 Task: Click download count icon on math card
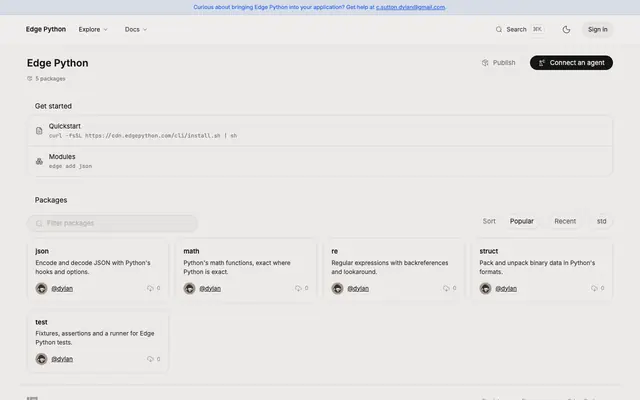click(x=298, y=288)
